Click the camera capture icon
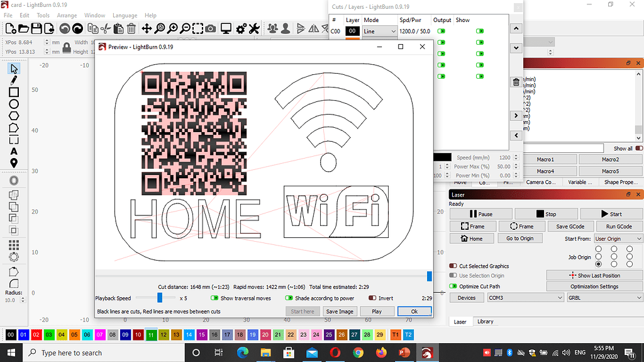Image resolution: width=644 pixels, height=362 pixels. [211, 28]
